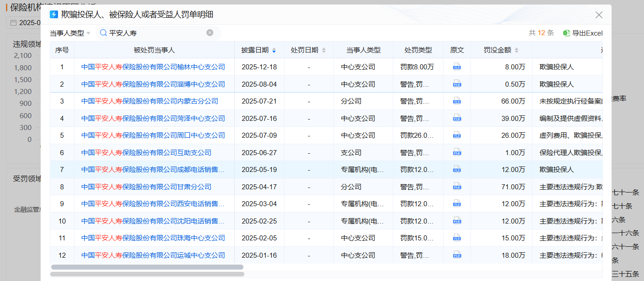
Task: Open 榆林中心支公司 company link
Action: coord(153,67)
